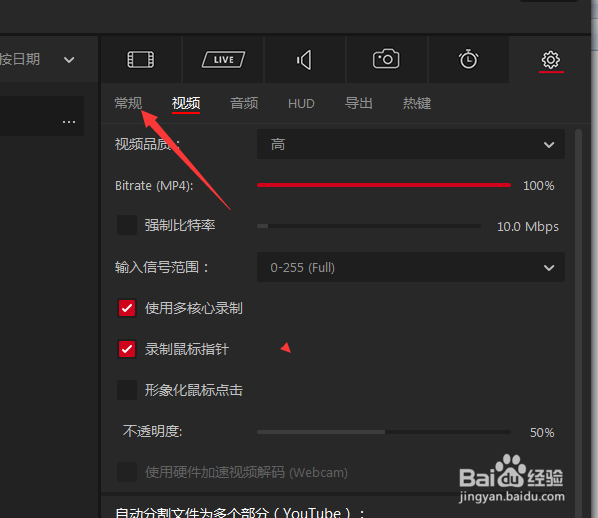The image size is (598, 518).
Task: Click the 输入信号范围 label
Action: coord(162,267)
